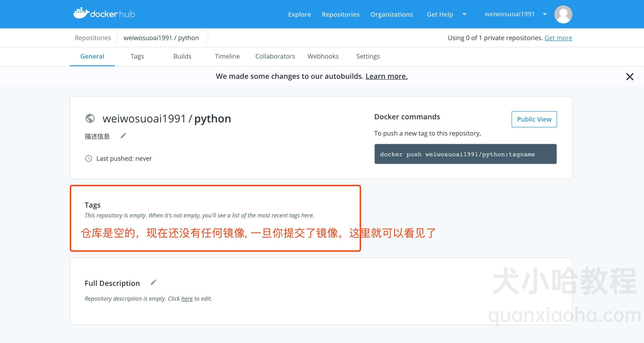This screenshot has height=343, width=644.
Task: Open the Organizations page
Action: [x=392, y=14]
